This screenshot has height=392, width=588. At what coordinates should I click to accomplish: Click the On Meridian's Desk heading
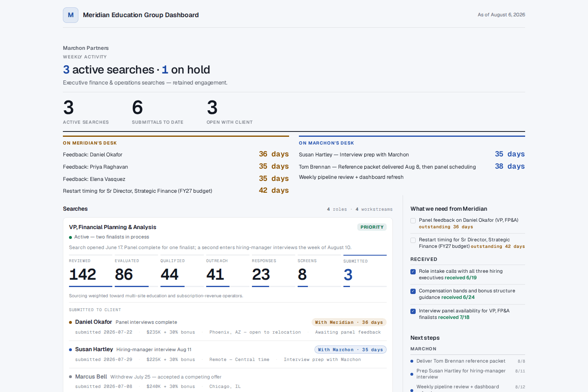(90, 143)
